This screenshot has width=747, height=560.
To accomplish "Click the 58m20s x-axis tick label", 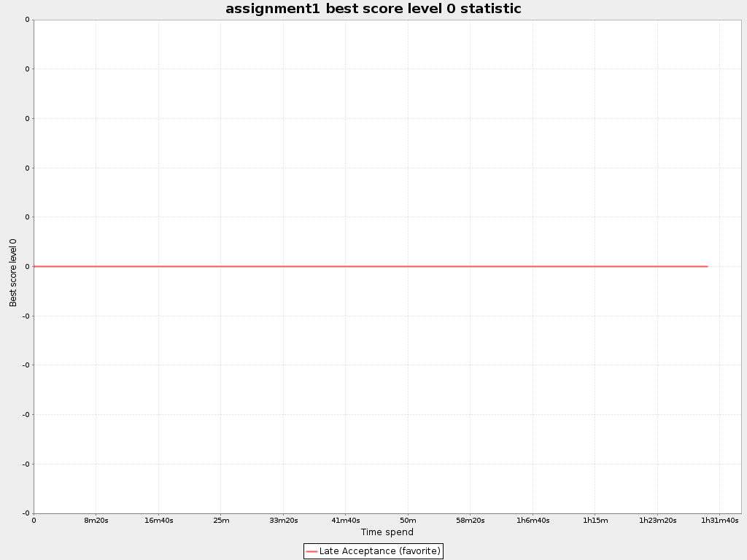I will coord(470,521).
